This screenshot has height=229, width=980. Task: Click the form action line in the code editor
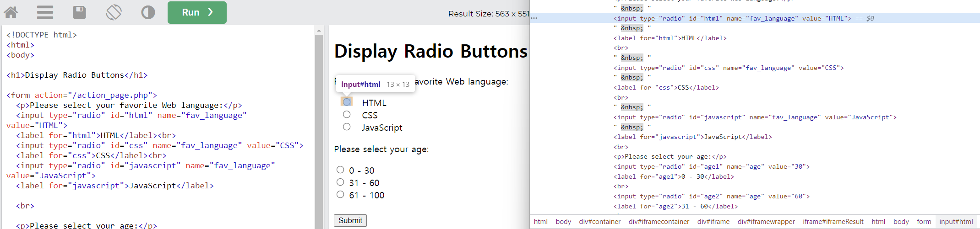(x=82, y=95)
